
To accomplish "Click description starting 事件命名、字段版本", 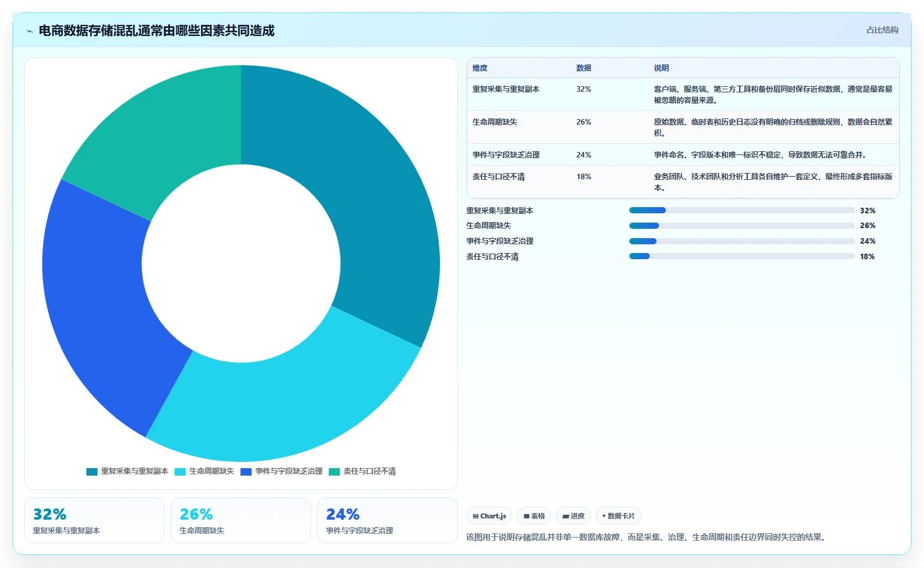I will (760, 155).
